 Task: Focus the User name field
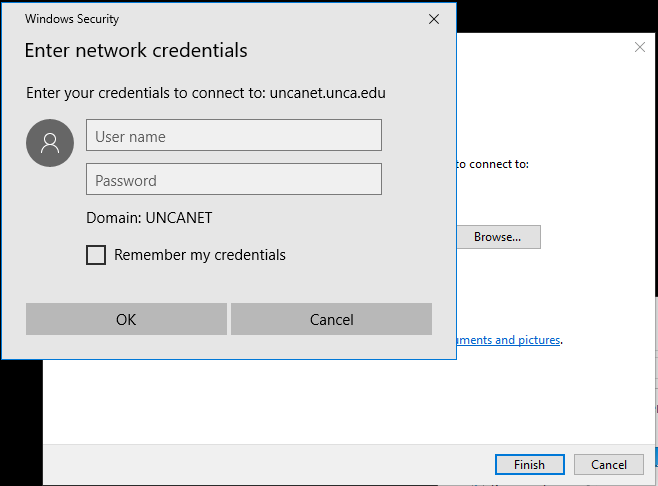point(234,135)
